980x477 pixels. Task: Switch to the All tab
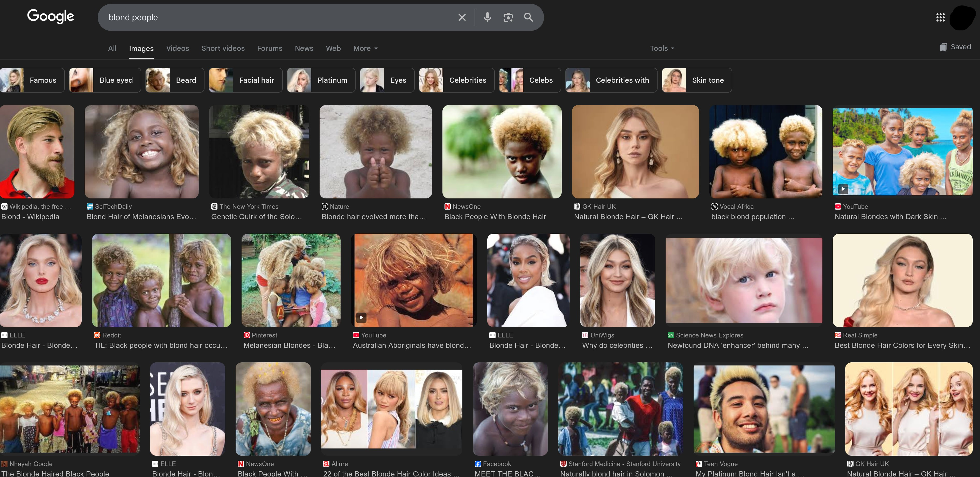coord(112,48)
